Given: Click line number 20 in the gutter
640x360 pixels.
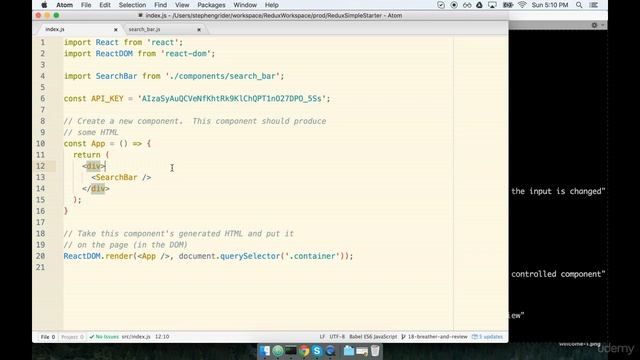Looking at the screenshot, I should pyautogui.click(x=40, y=256).
